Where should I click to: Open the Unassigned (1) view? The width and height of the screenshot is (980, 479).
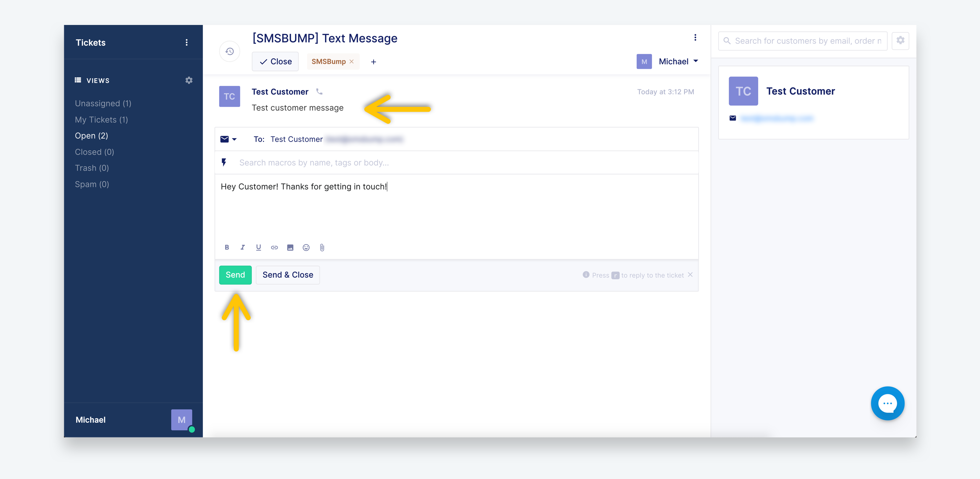pyautogui.click(x=103, y=104)
